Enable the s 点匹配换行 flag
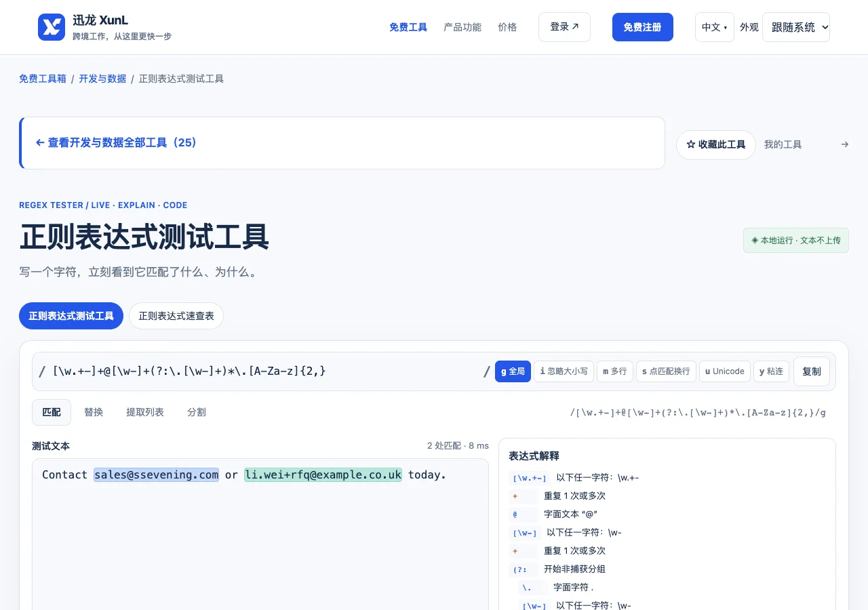 click(666, 371)
